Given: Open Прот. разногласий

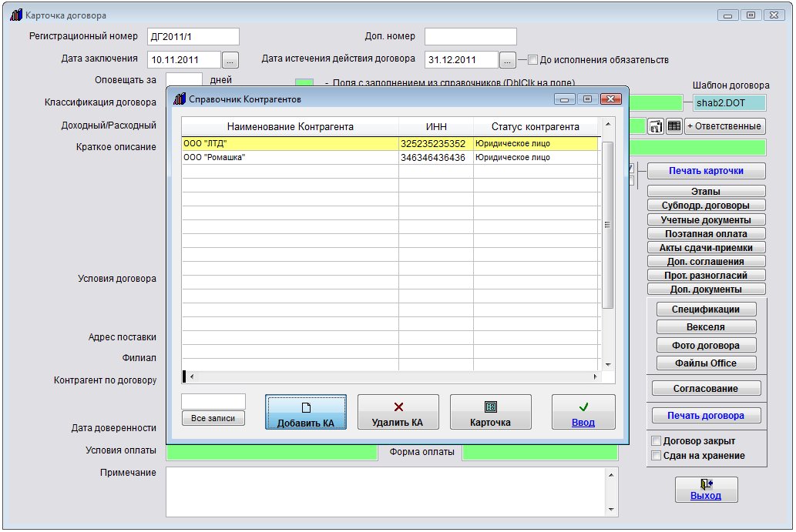Looking at the screenshot, I should tap(706, 275).
